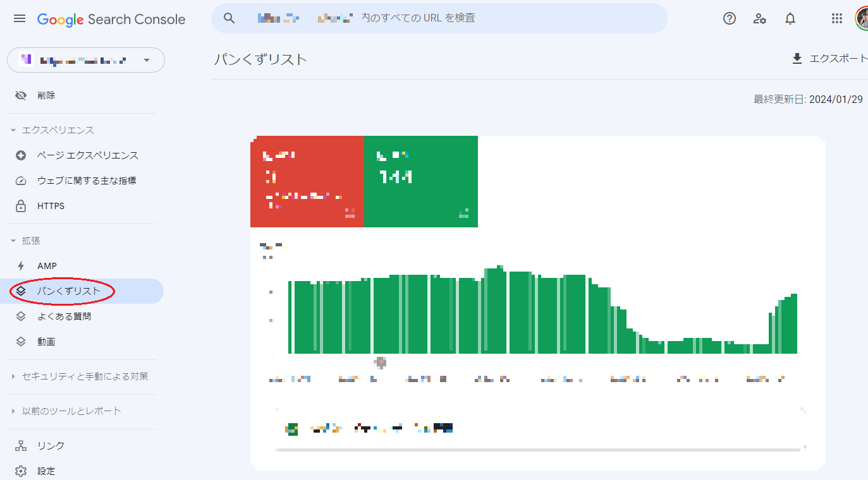Open the Google apps grid
This screenshot has height=480, width=868.
point(836,18)
